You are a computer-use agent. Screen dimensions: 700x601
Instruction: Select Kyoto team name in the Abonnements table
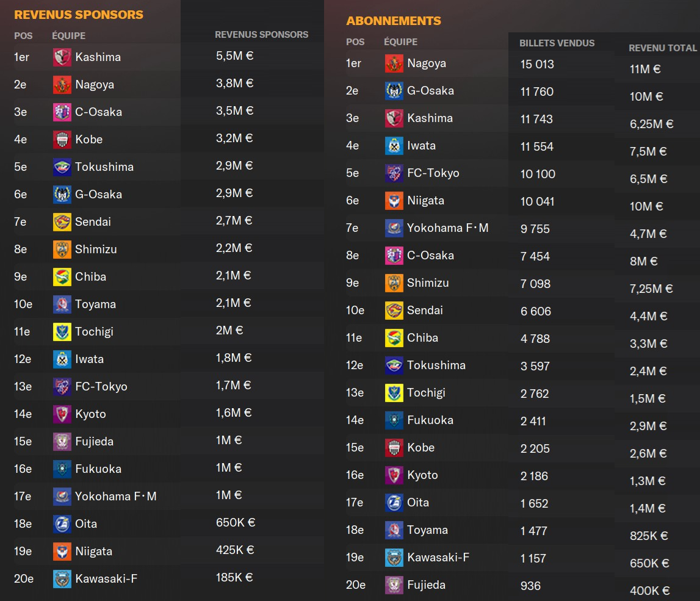click(422, 475)
